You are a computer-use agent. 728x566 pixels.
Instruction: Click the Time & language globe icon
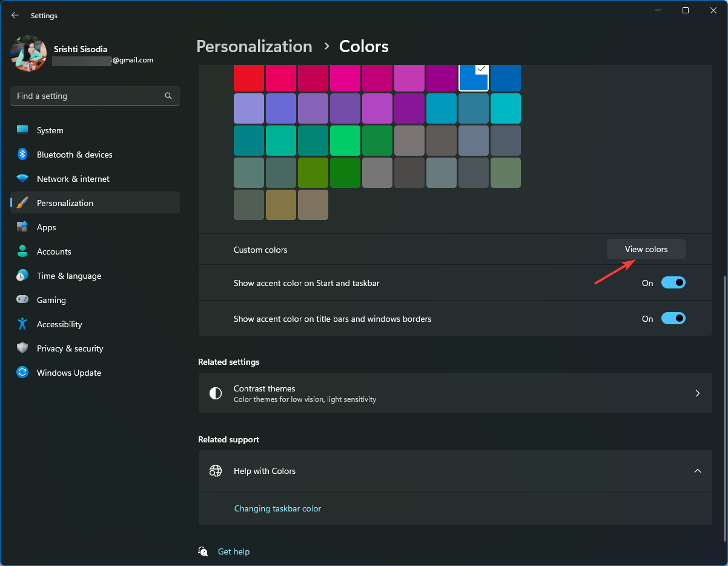coord(22,276)
